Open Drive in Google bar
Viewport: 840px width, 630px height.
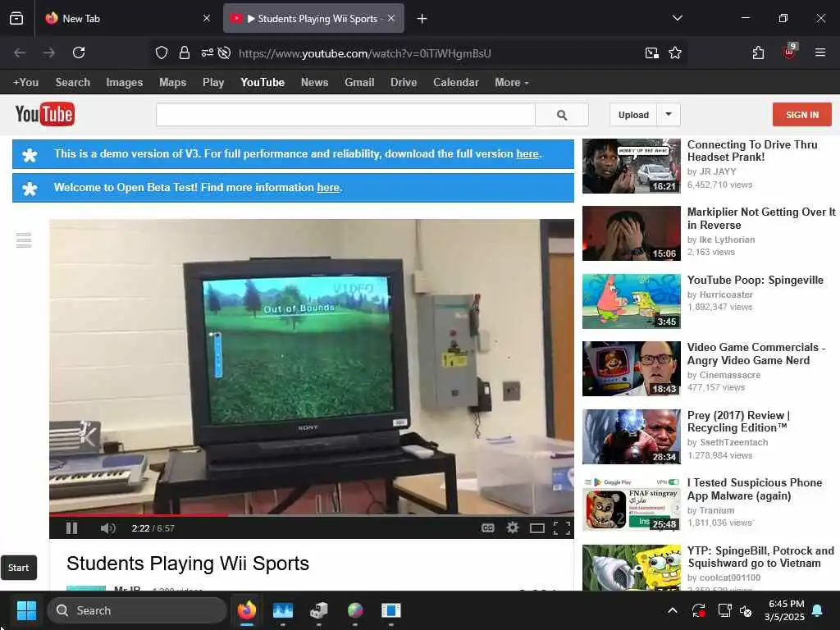(404, 83)
